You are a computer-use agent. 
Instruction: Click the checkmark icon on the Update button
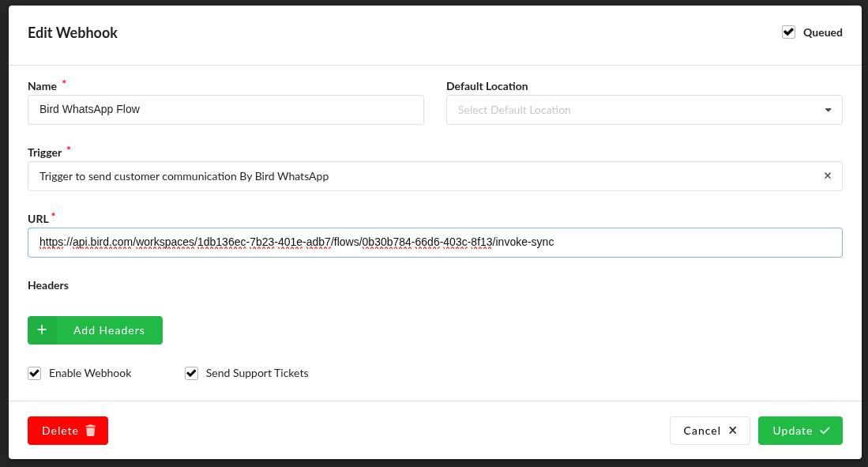click(825, 431)
